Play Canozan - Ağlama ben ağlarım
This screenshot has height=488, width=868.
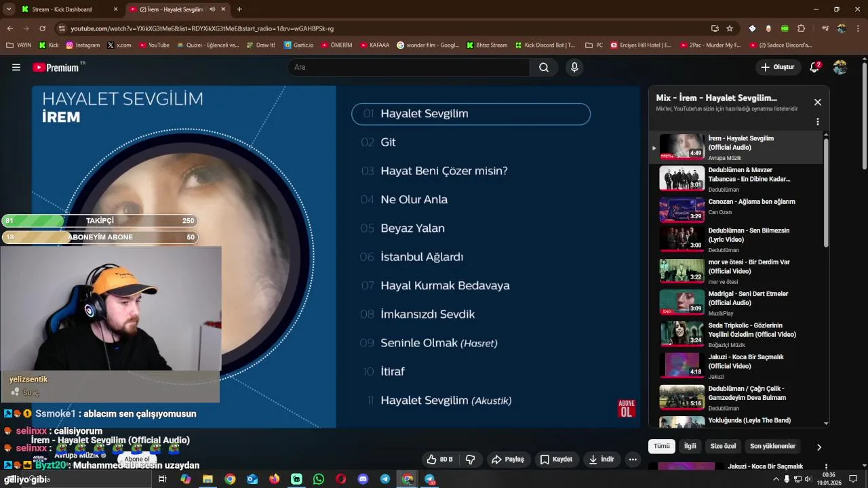(x=736, y=209)
